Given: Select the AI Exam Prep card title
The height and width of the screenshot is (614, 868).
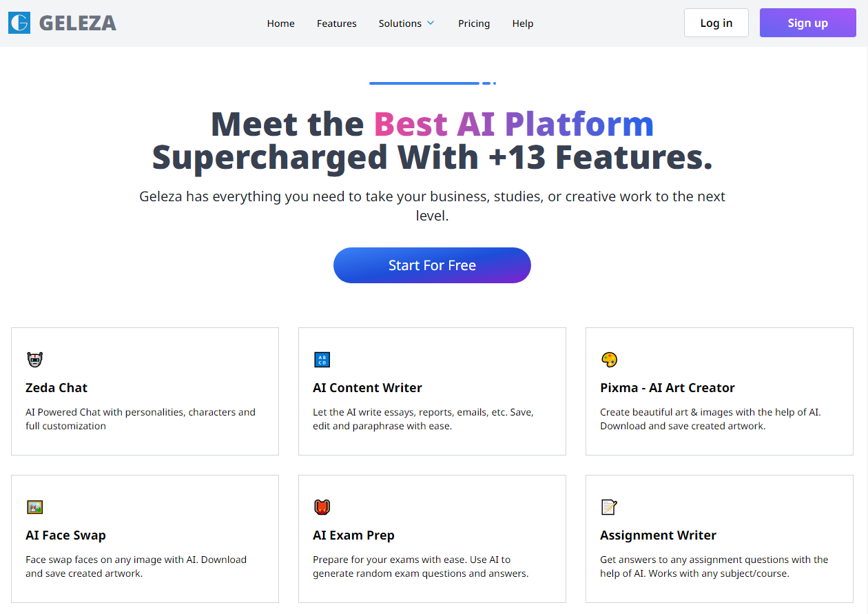Looking at the screenshot, I should pos(353,535).
